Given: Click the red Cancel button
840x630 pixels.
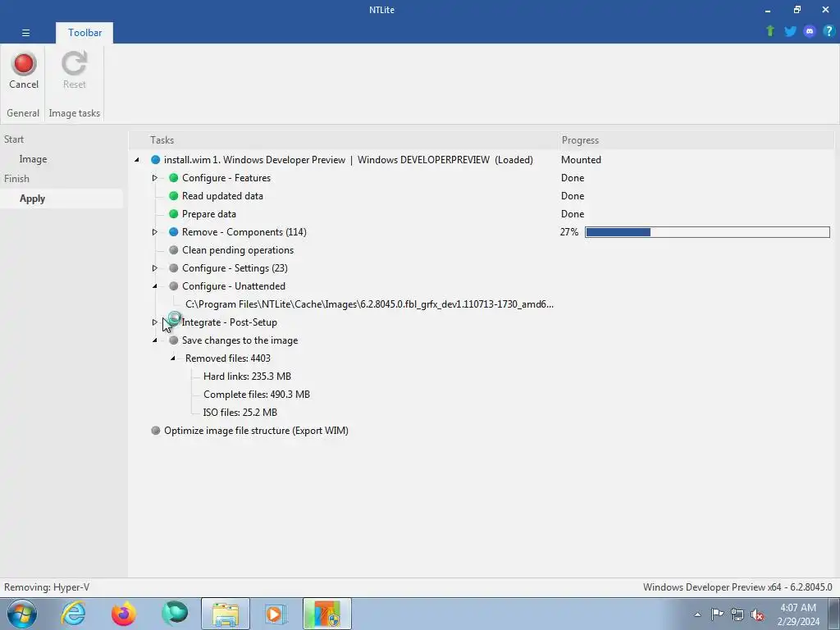Looking at the screenshot, I should (24, 71).
